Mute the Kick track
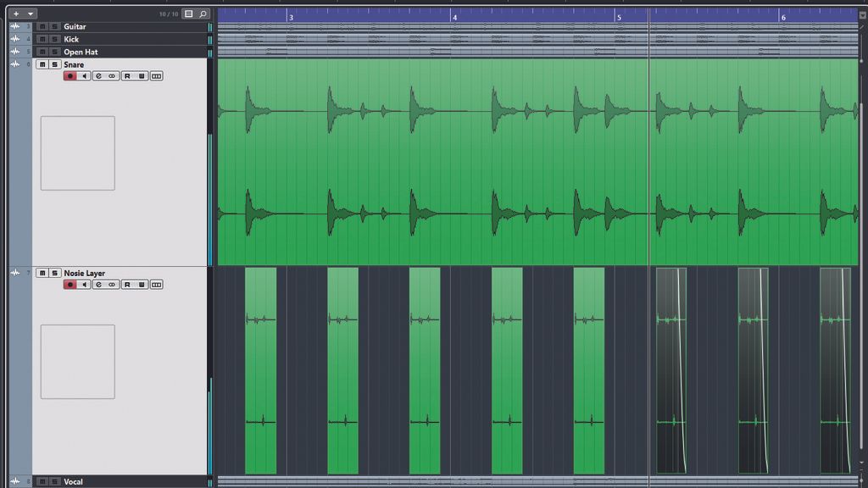Viewport: 868px width, 488px height. point(42,37)
